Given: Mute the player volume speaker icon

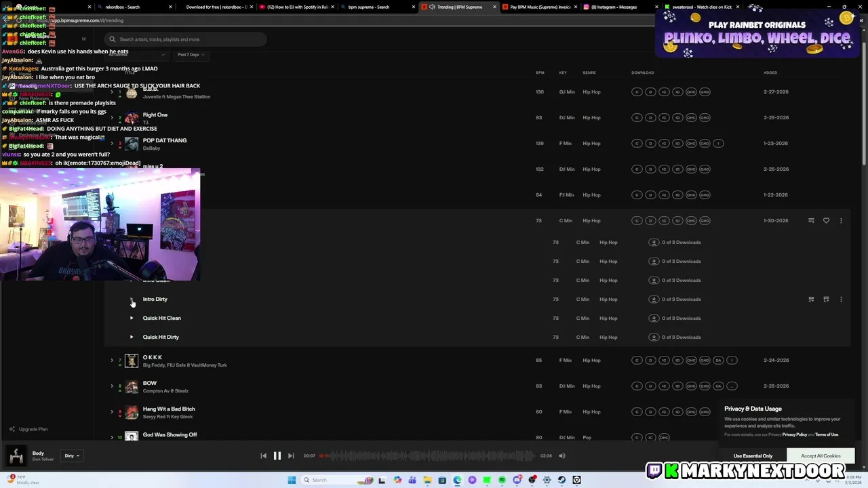Looking at the screenshot, I should pyautogui.click(x=561, y=456).
